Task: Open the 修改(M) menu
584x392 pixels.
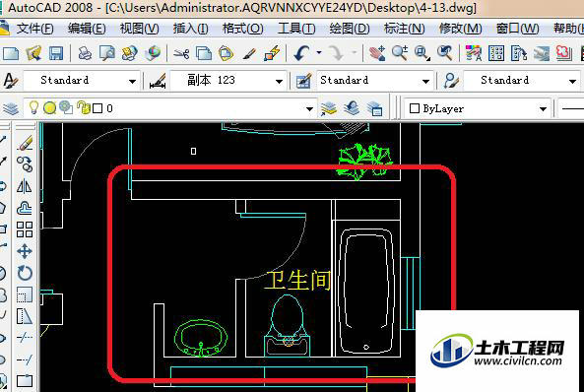Action: (x=460, y=29)
